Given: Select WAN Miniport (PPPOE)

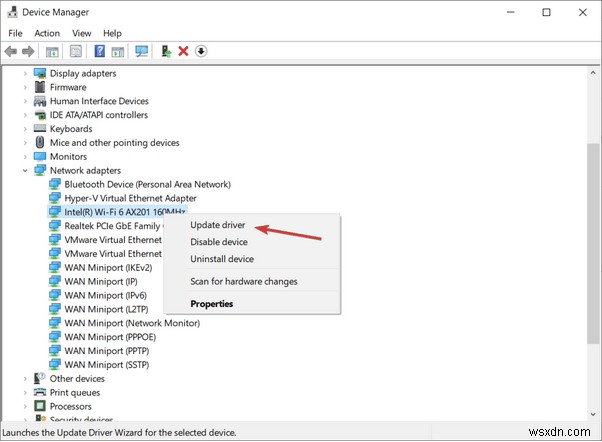Looking at the screenshot, I should tap(110, 337).
